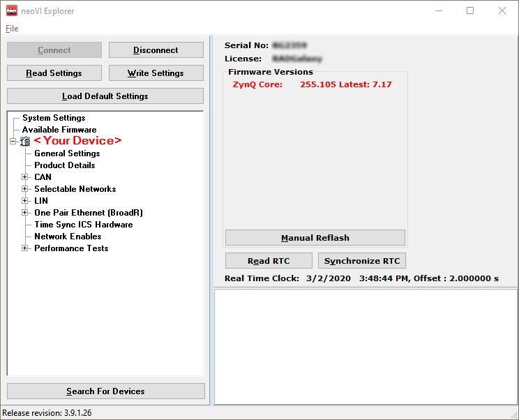Click the Real Time Clock readout text
The height and width of the screenshot is (420, 519).
(362, 278)
